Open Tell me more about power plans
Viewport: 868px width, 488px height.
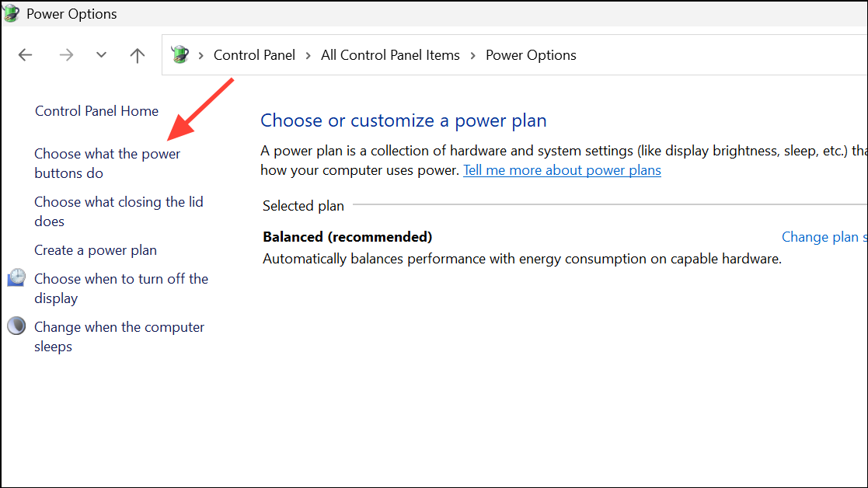point(562,170)
